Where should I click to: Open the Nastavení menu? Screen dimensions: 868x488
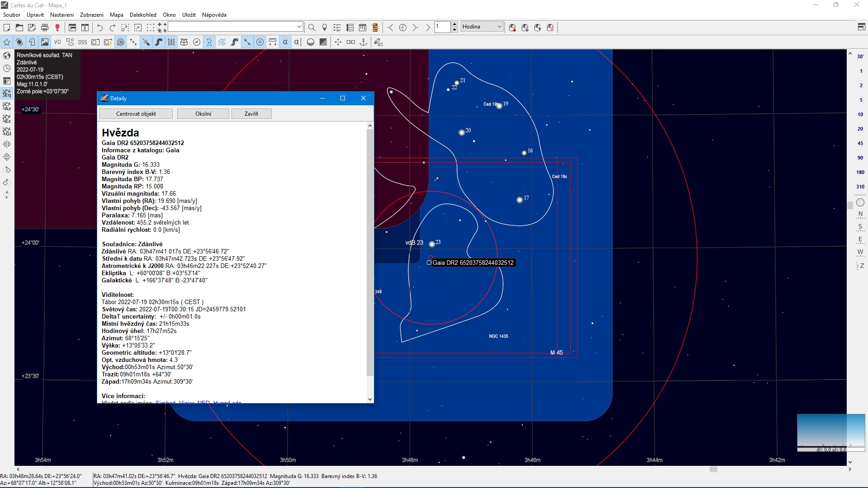62,15
